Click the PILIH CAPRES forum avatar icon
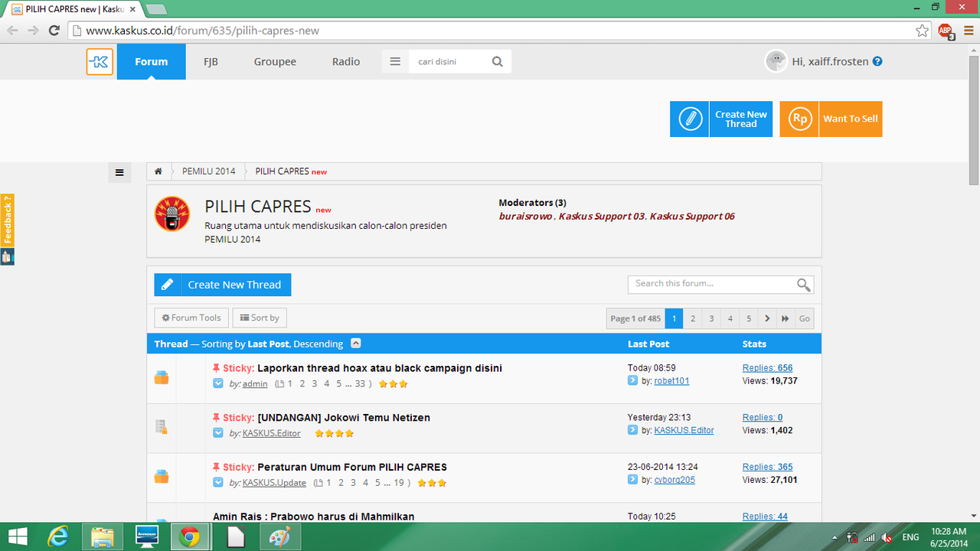Image resolution: width=980 pixels, height=551 pixels. 172,214
